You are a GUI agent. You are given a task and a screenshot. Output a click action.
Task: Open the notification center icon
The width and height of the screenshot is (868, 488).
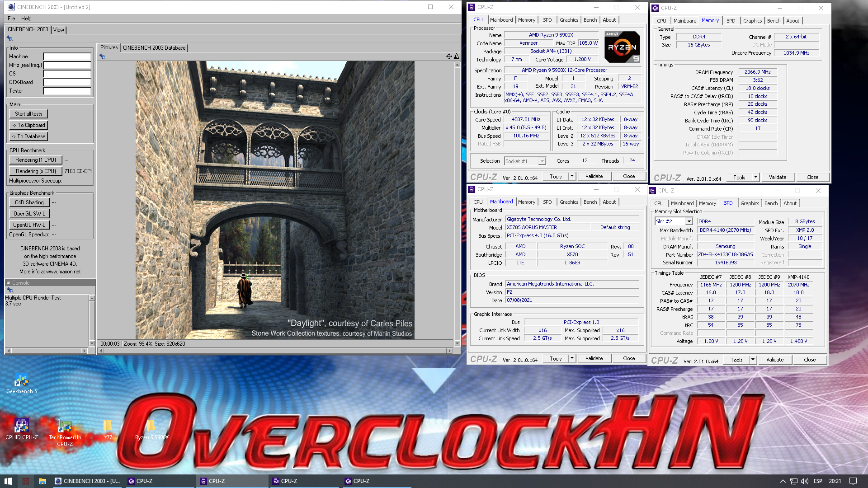853,481
